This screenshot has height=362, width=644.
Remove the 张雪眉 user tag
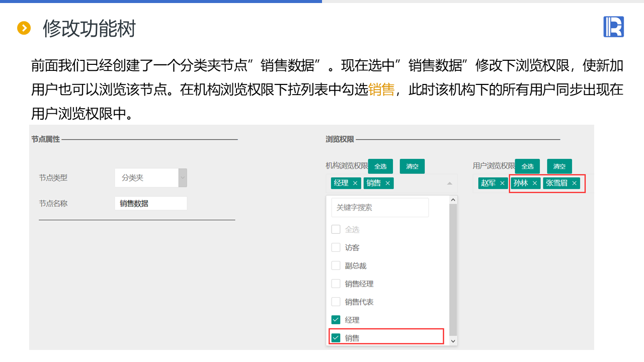point(574,184)
